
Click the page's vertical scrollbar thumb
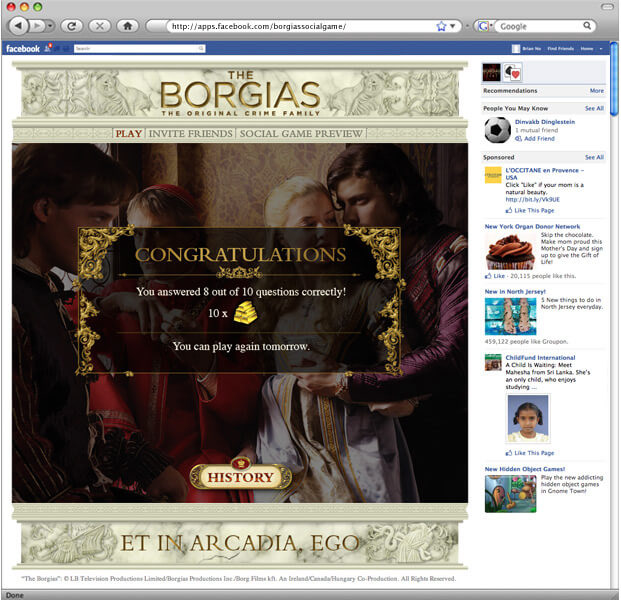click(614, 78)
